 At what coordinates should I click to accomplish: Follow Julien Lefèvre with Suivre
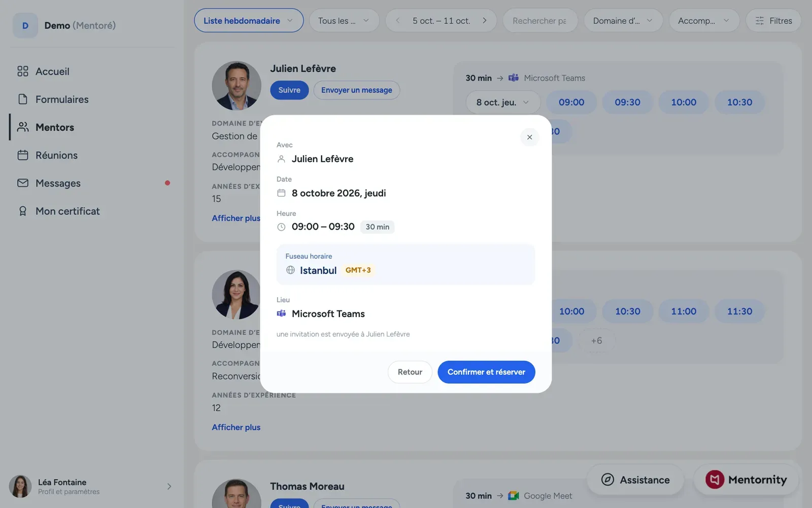(289, 90)
